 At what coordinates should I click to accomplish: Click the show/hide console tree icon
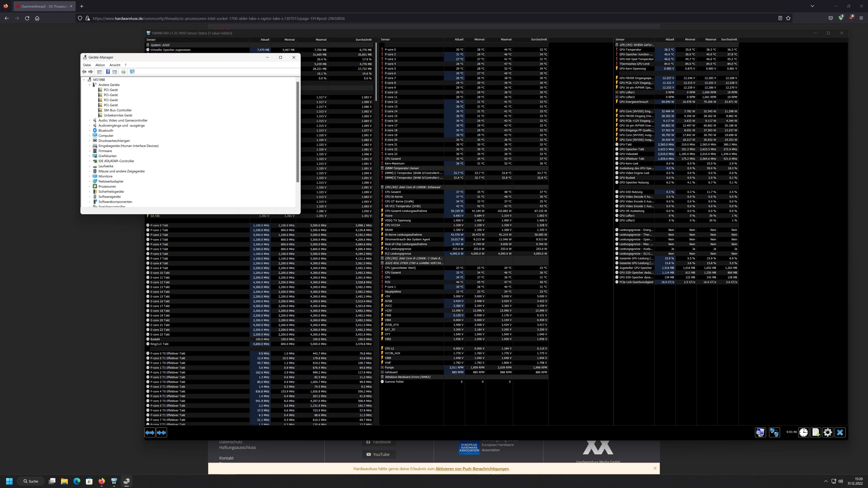pos(99,72)
